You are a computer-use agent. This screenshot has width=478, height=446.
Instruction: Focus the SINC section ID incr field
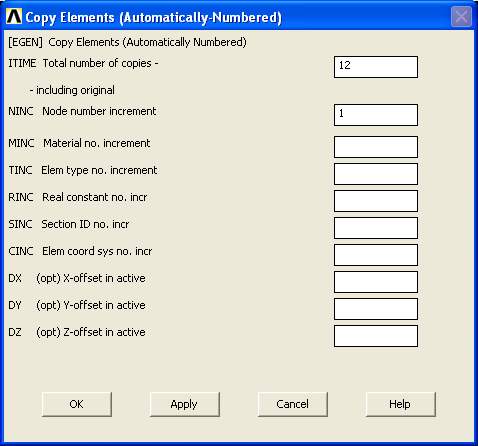point(376,228)
